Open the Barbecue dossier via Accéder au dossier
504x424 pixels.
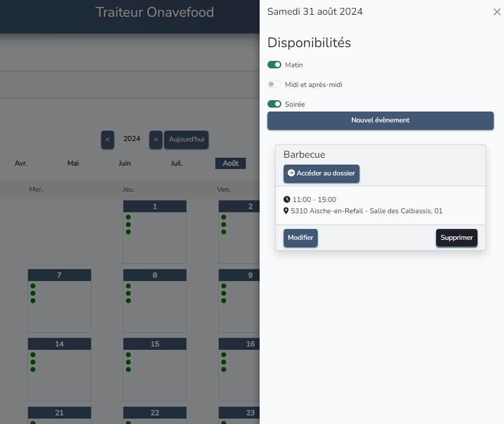[322, 173]
